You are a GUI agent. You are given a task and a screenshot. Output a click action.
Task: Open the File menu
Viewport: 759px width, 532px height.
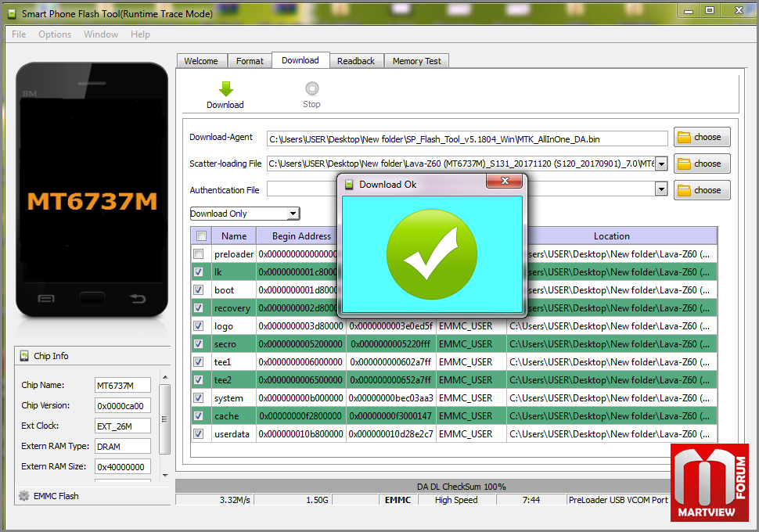(x=19, y=34)
